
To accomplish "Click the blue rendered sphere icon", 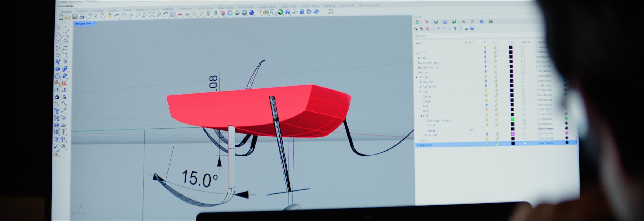I will click(251, 12).
